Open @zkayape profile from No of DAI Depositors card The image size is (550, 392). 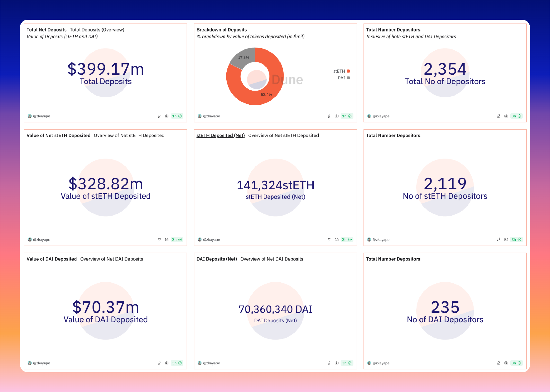381,363
